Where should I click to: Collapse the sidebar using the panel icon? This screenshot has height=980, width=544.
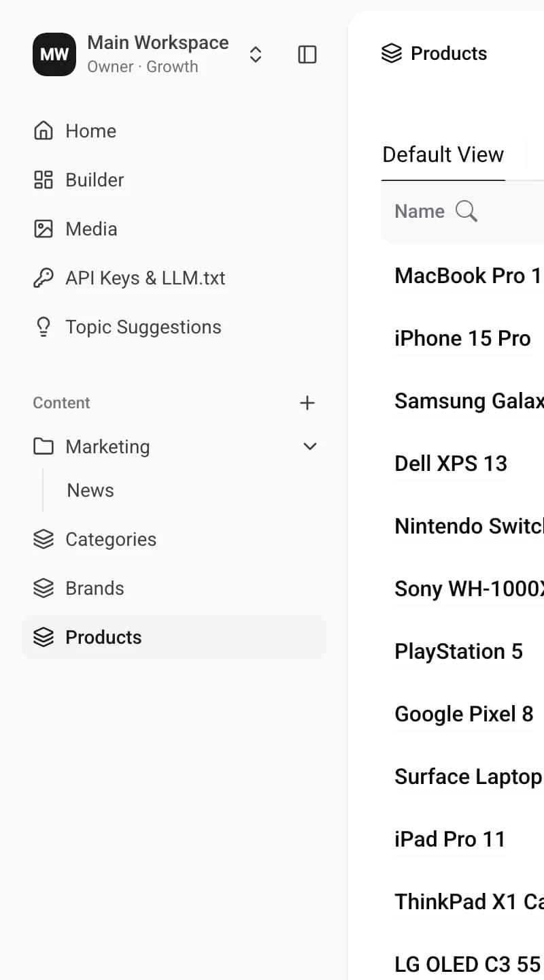307,54
